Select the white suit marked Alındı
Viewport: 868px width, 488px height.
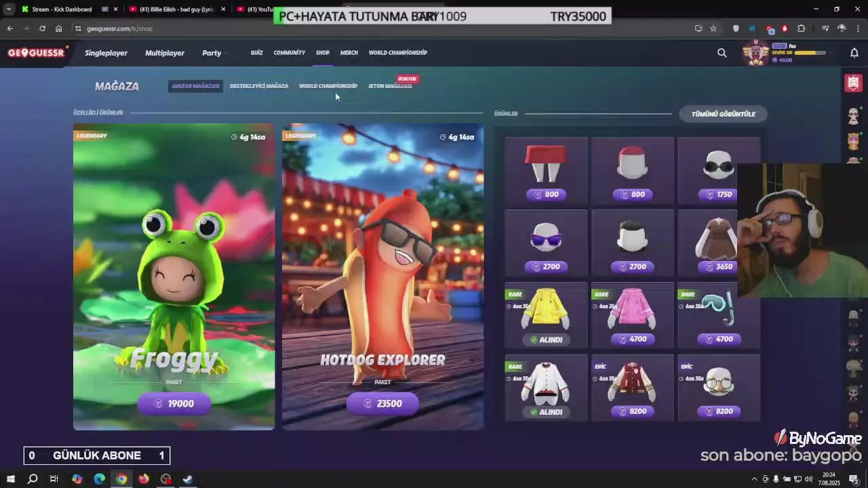tap(546, 388)
